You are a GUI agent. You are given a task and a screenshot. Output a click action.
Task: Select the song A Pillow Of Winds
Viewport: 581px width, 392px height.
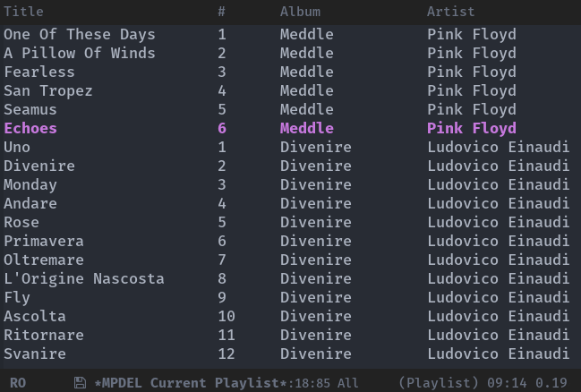[x=80, y=53]
